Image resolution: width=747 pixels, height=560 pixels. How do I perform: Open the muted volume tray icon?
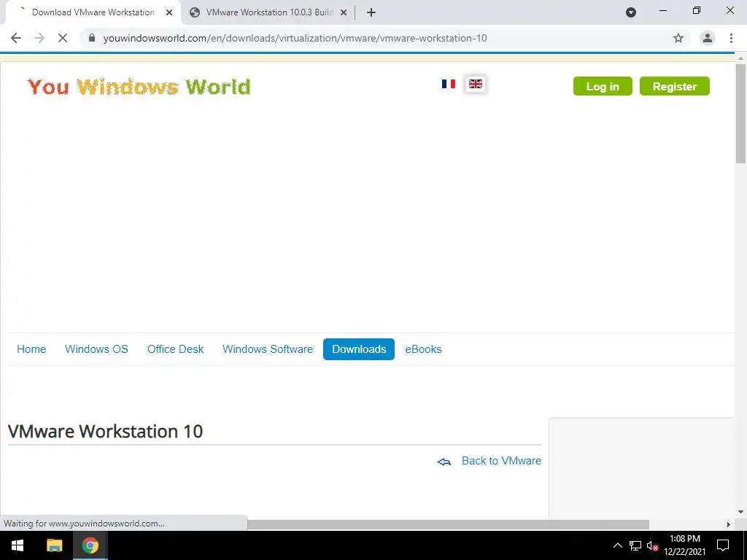652,545
